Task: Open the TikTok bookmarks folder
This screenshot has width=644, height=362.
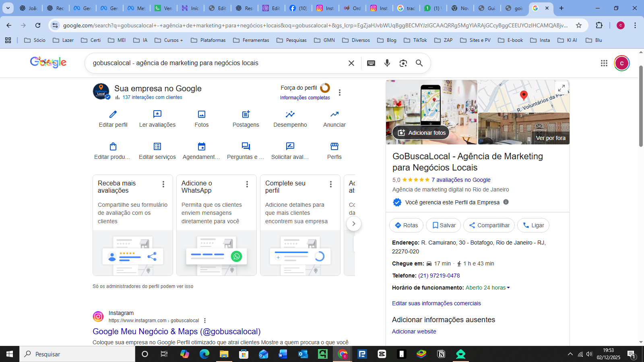Action: click(415, 40)
